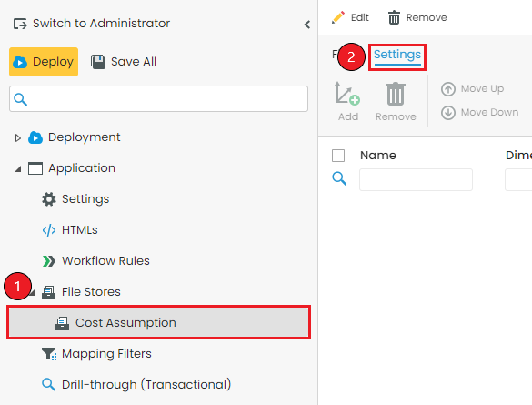Click the Move Up arrow icon

click(448, 89)
